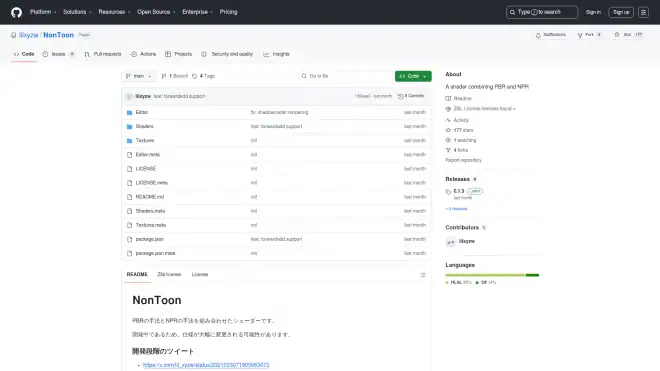Expand the Open Source menu
This screenshot has height=371, width=660.
pyautogui.click(x=156, y=12)
